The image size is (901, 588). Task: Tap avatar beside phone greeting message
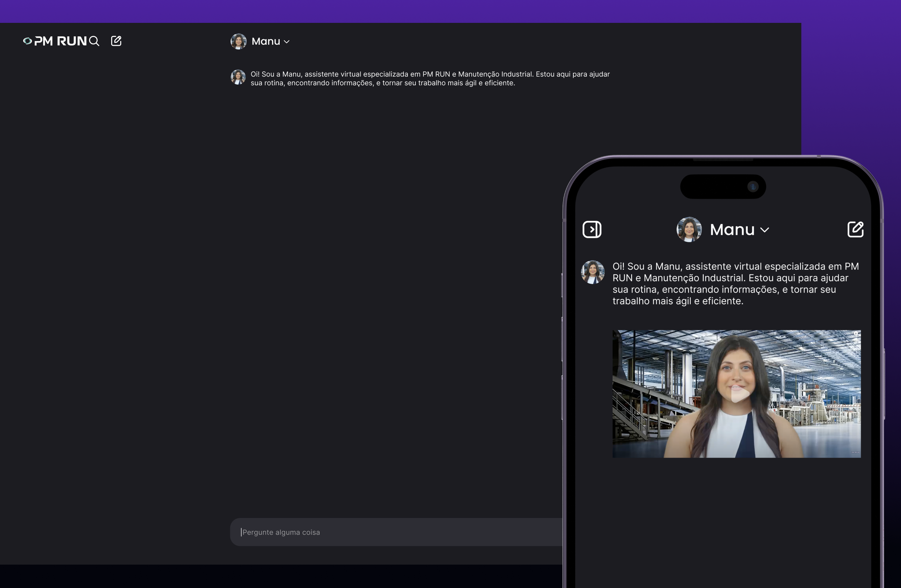tap(592, 272)
